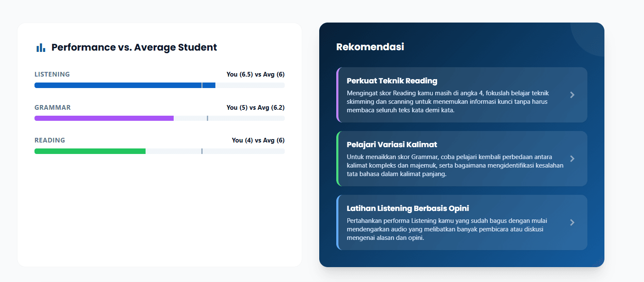Click the GRAMMAR category label
Image resolution: width=644 pixels, height=282 pixels.
[52, 108]
